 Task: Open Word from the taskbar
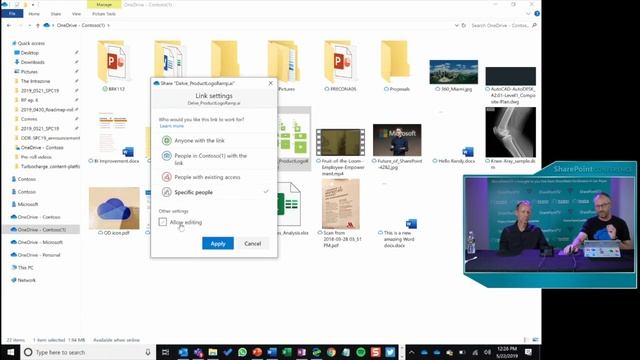pos(272,352)
